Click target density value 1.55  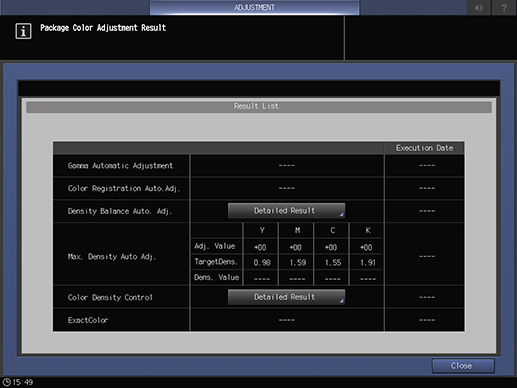click(x=333, y=263)
